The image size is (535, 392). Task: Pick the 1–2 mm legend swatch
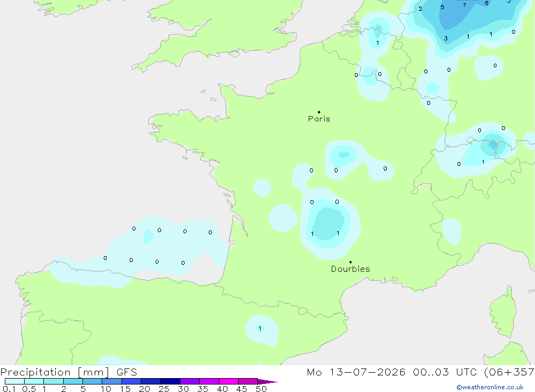click(53, 381)
